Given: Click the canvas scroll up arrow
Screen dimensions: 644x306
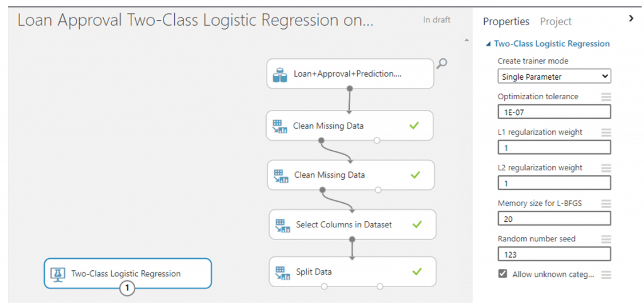Looking at the screenshot, I should pyautogui.click(x=466, y=40).
